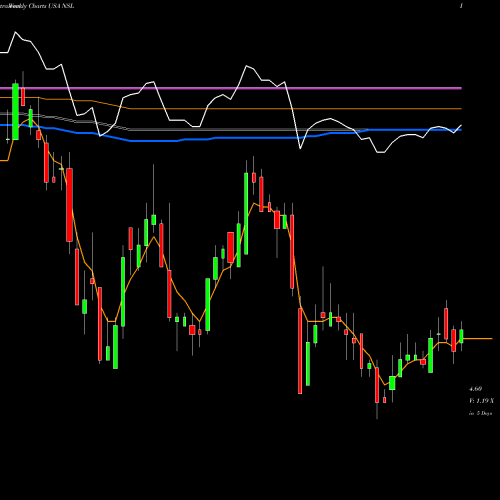This screenshot has height=500, width=500.
Task: Click the tall green candle at chart start
Action: 15,111
